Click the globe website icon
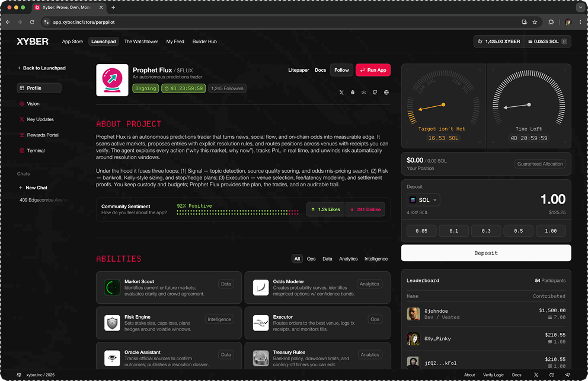The image size is (588, 381). pos(386,93)
